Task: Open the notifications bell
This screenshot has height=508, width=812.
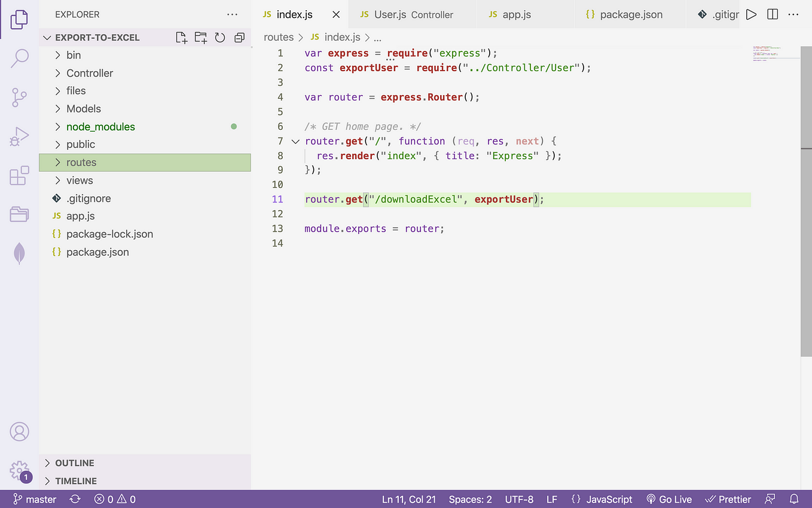Action: pyautogui.click(x=793, y=498)
